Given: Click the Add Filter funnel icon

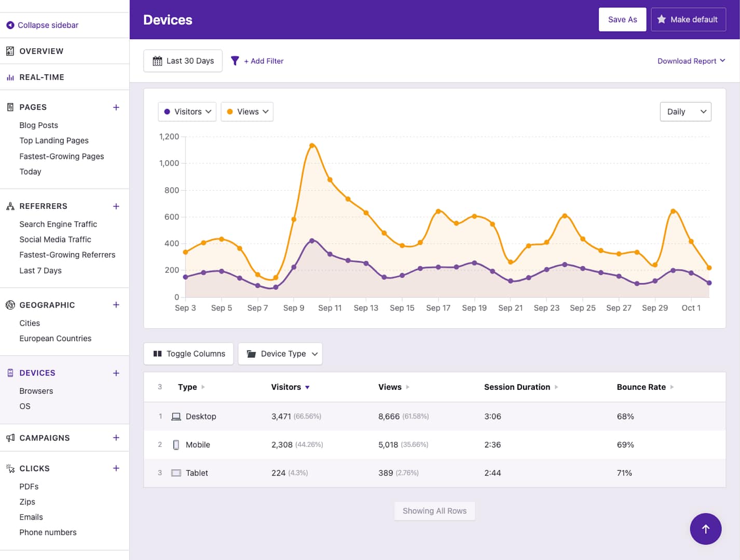Looking at the screenshot, I should [x=235, y=61].
